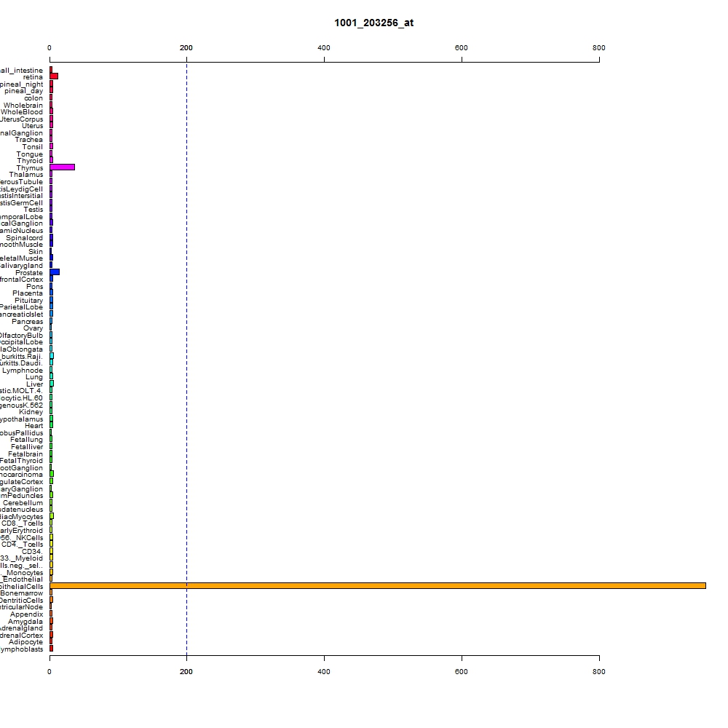Click the red retina bar
Viewport: 728px width, 728px height.
click(x=54, y=76)
